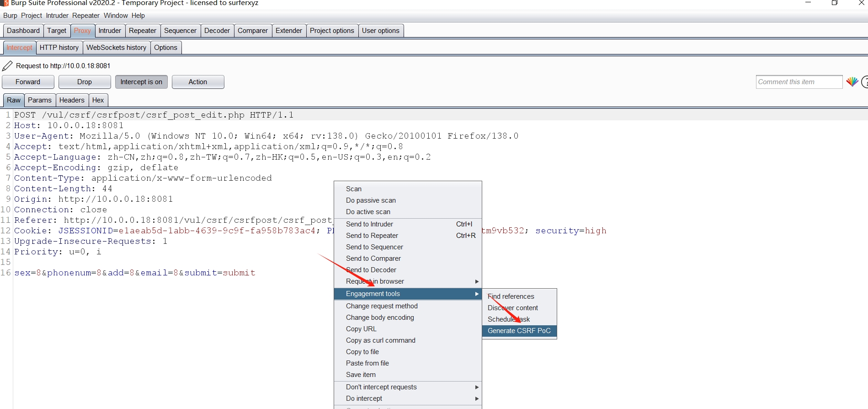
Task: Expand the Request in browser submenu arrow
Action: click(477, 281)
